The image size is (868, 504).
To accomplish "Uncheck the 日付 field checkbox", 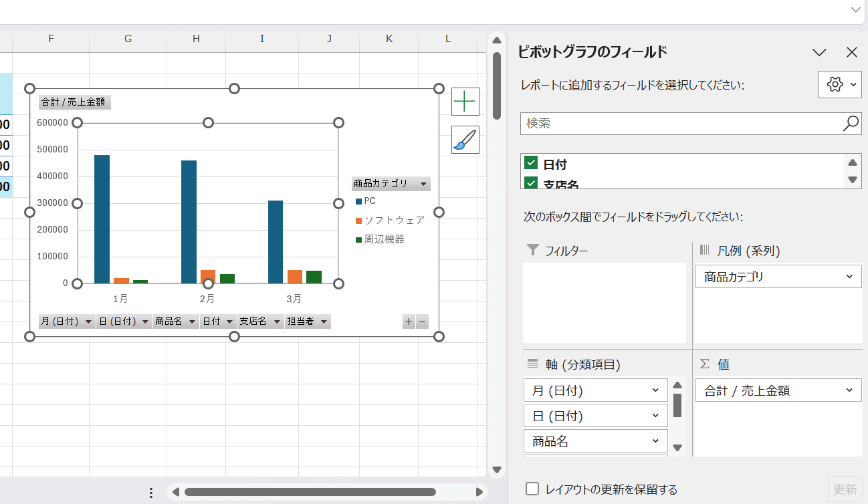I will click(x=532, y=163).
